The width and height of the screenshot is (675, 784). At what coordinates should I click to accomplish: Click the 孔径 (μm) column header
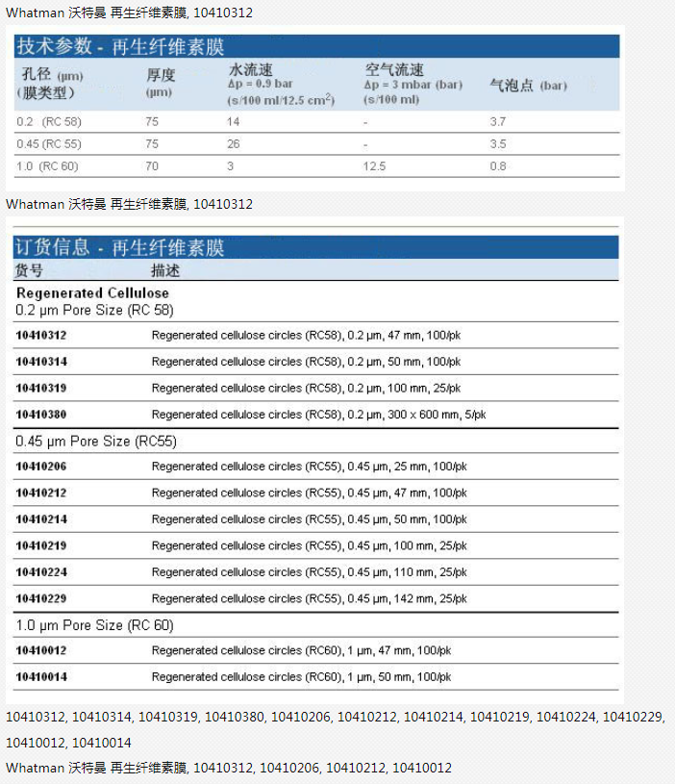tap(50, 84)
